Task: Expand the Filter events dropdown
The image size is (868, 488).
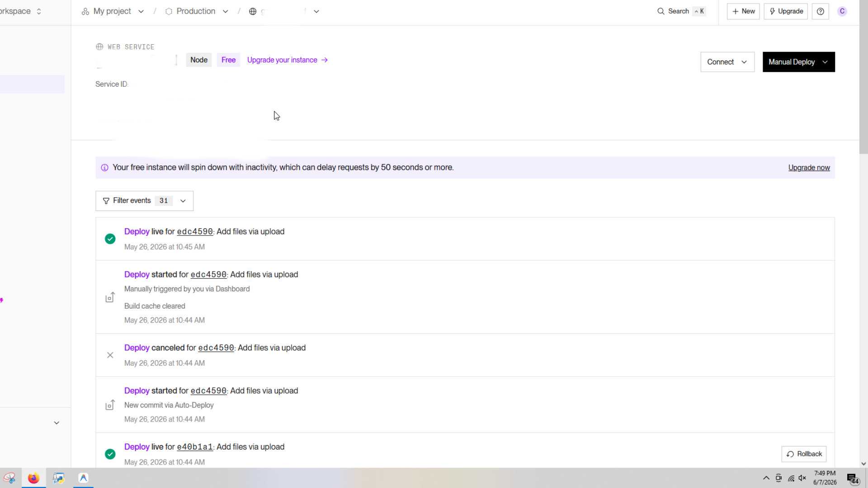Action: click(x=144, y=201)
